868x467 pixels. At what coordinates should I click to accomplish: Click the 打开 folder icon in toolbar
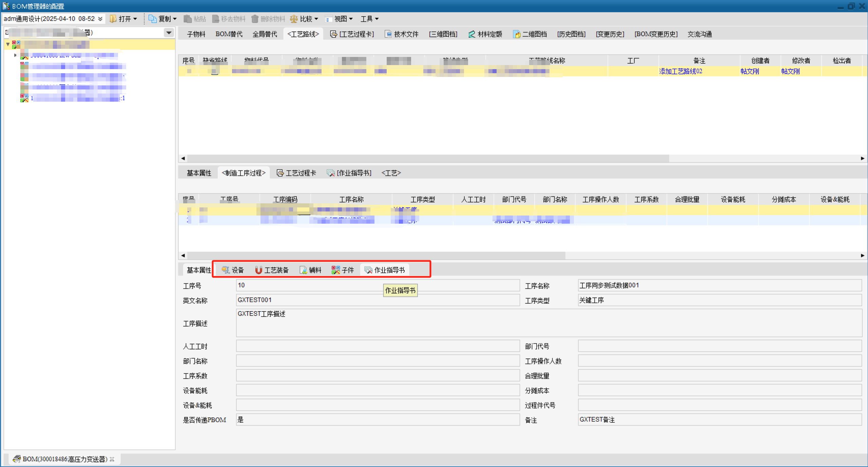(113, 19)
